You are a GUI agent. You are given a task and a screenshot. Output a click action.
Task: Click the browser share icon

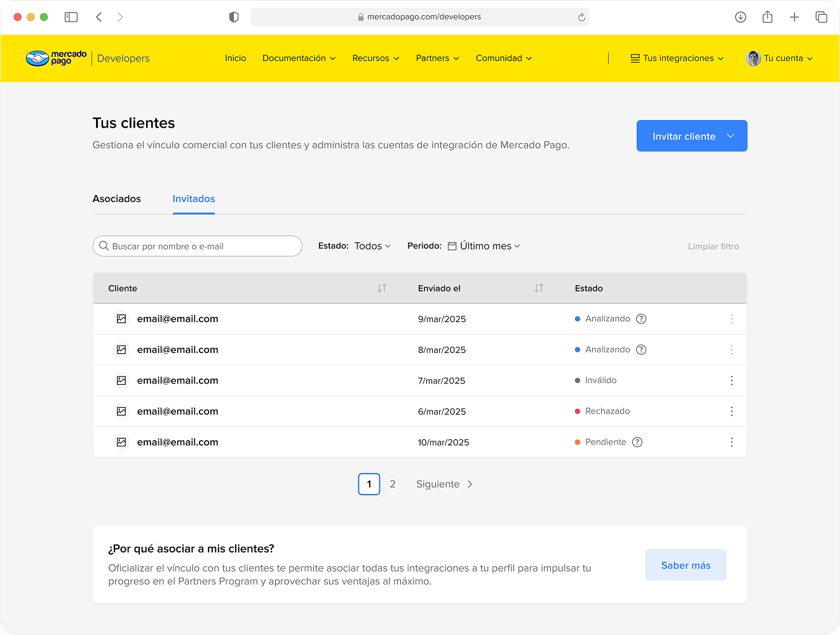click(768, 17)
